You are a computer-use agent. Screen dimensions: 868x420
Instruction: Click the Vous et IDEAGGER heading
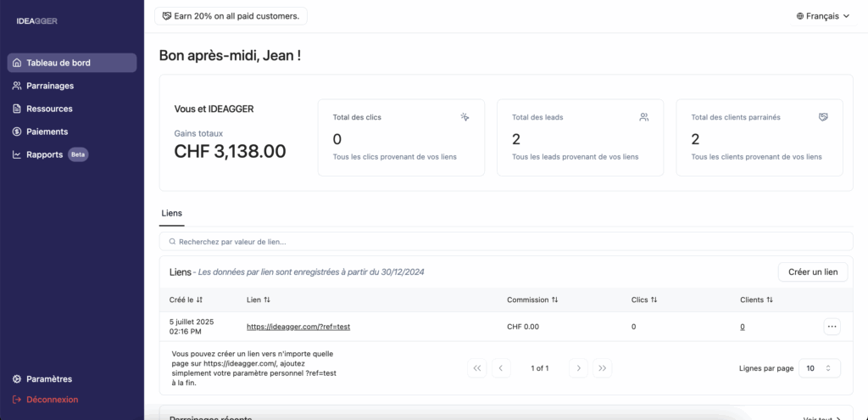pyautogui.click(x=214, y=109)
